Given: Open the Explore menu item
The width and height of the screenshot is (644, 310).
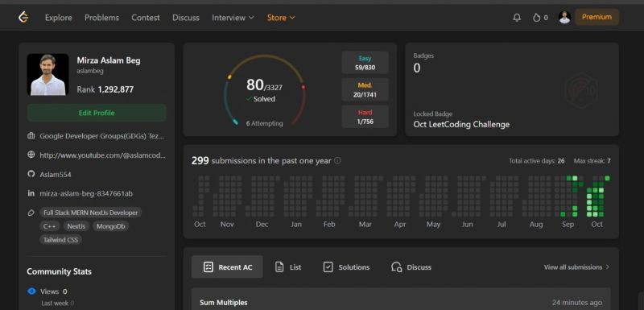Looking at the screenshot, I should (58, 18).
